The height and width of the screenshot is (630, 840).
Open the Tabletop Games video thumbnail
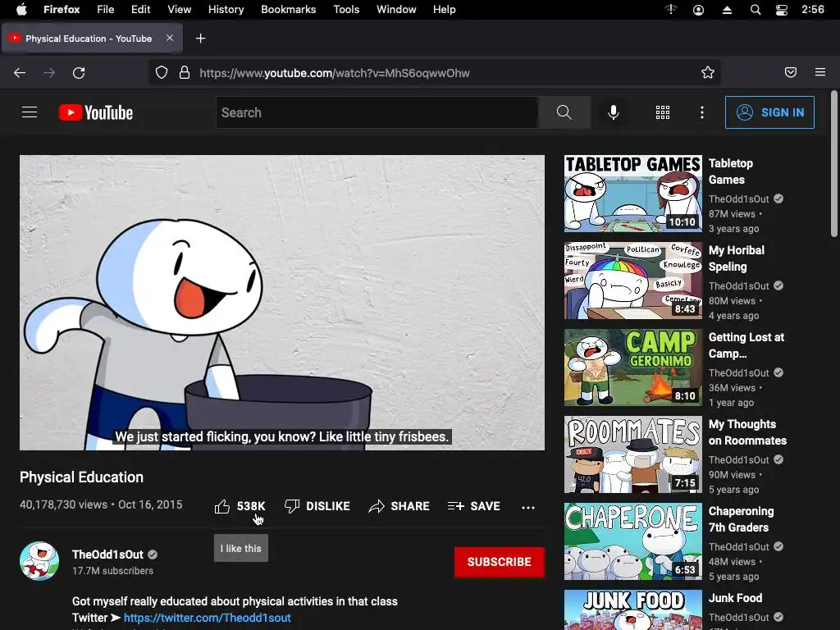633,194
